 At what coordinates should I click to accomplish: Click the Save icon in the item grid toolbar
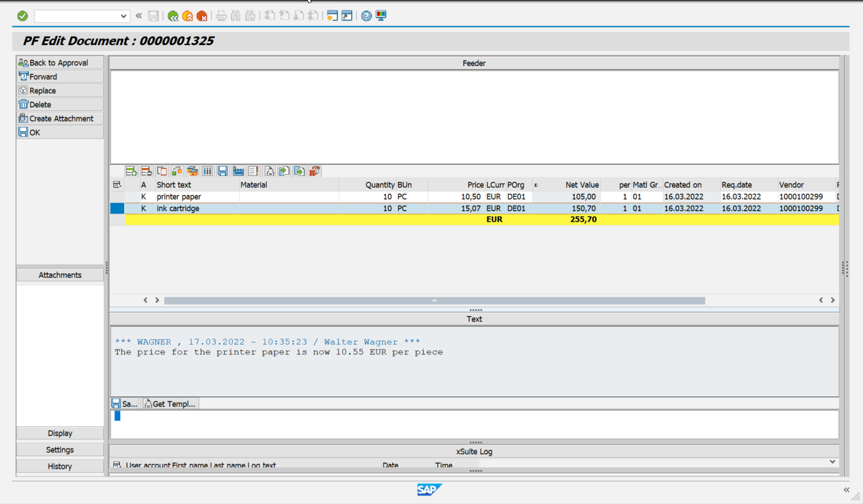pos(223,171)
